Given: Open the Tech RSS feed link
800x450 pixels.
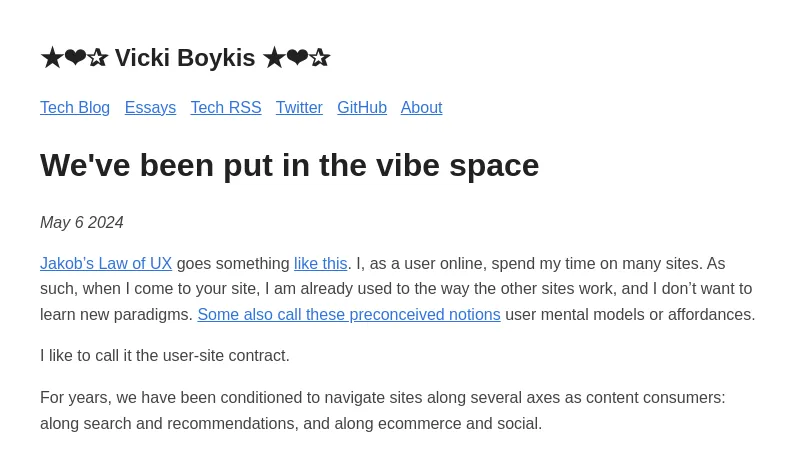Looking at the screenshot, I should [226, 108].
